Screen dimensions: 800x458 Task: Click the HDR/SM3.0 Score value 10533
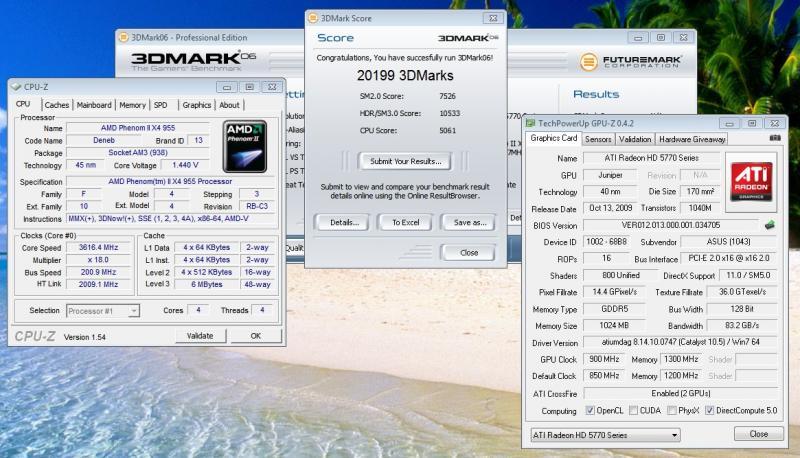click(x=449, y=113)
